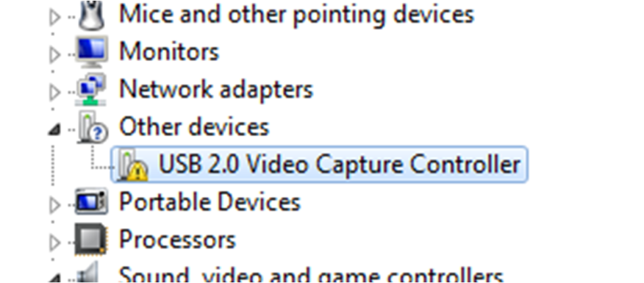Click the Monitors display icon
Viewport: 644px width, 283px height.
(x=91, y=52)
